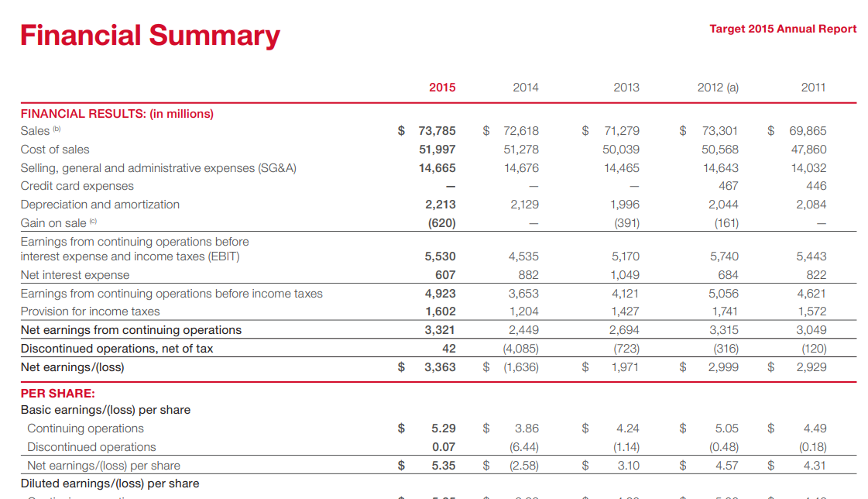Click the 2015 Sales value 73,785
This screenshot has width=868, height=499.
click(437, 131)
